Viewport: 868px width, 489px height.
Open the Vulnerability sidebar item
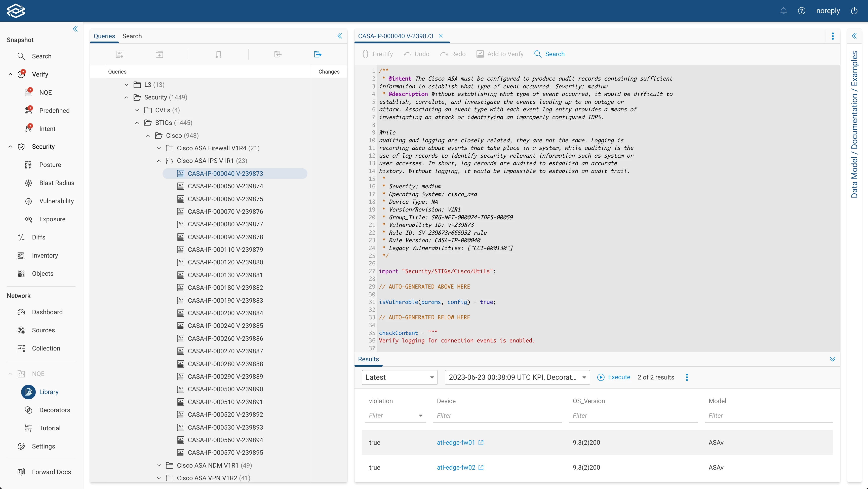56,201
